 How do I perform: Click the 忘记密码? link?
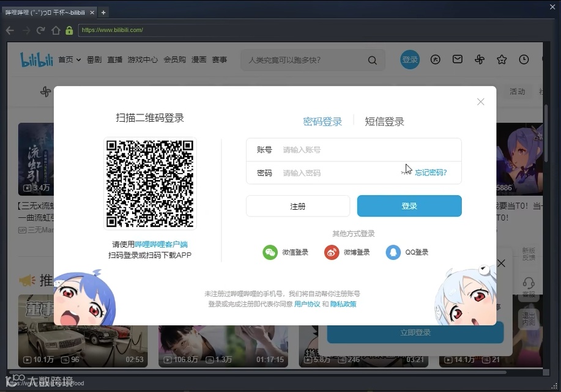(x=431, y=172)
